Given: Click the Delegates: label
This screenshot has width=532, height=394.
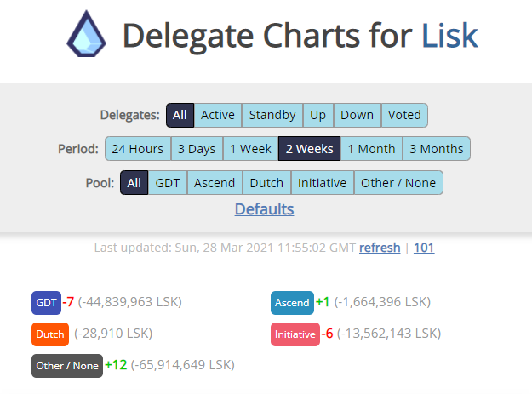Looking at the screenshot, I should (x=129, y=115).
